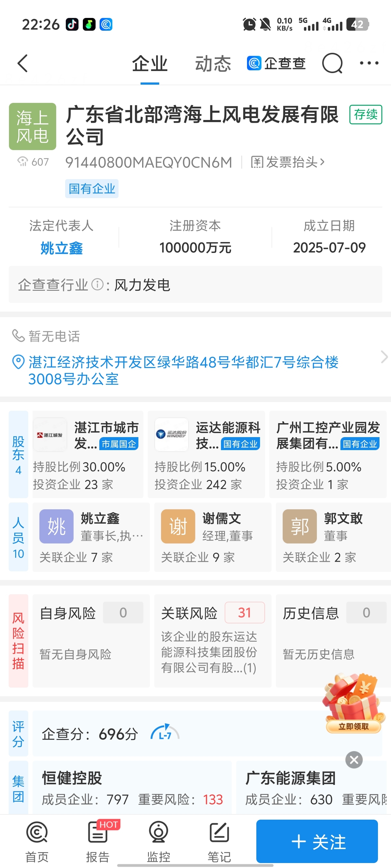Open 笔记 notes
Viewport: 391px width, 868px height.
[219, 842]
